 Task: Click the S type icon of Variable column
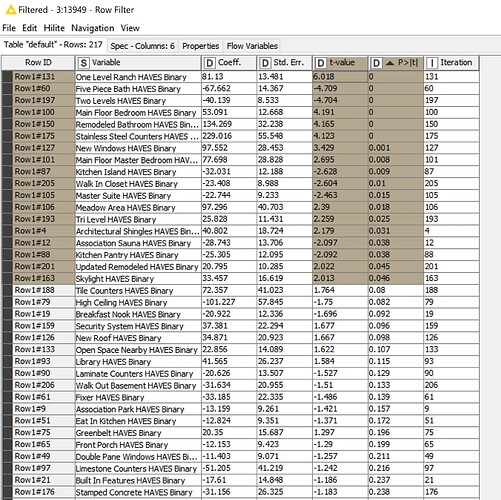[84, 63]
